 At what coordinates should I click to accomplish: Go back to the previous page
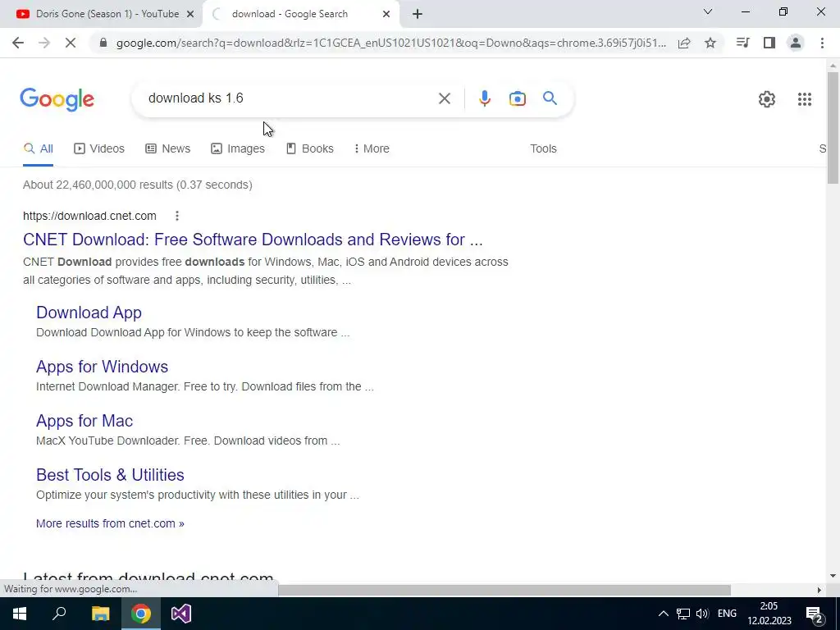tap(18, 43)
